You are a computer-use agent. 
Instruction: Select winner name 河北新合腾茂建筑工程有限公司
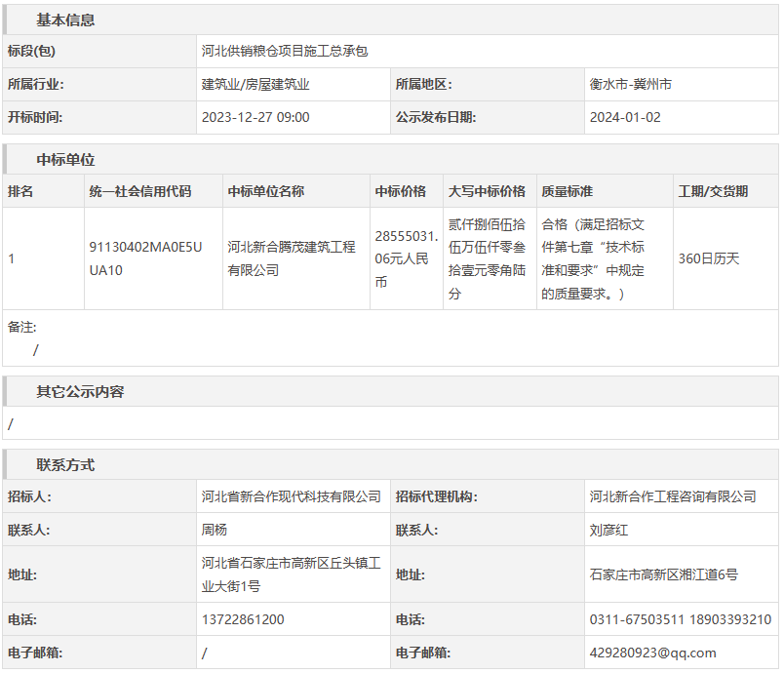pos(292,258)
